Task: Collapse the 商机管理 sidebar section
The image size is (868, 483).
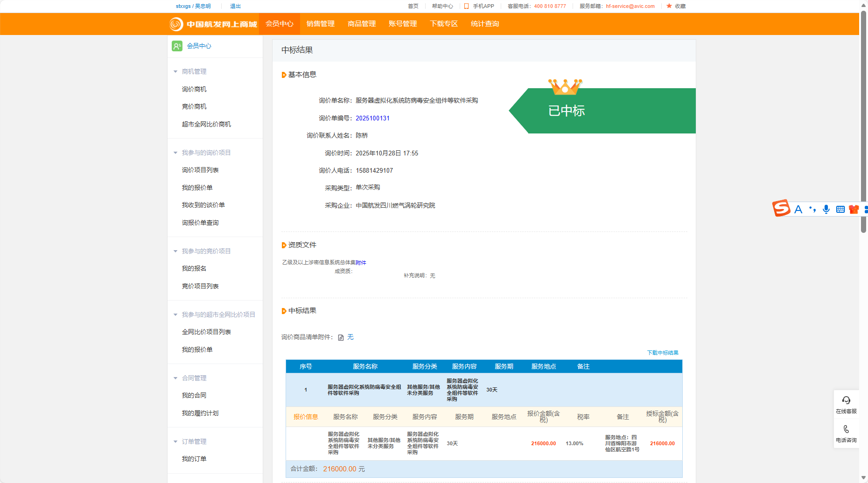Action: click(175, 71)
